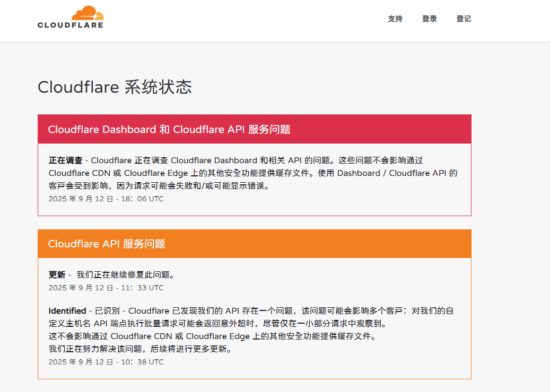Open the red Dashboard 和 API 服务问题 incident title
The width and height of the screenshot is (550, 392).
pos(169,130)
